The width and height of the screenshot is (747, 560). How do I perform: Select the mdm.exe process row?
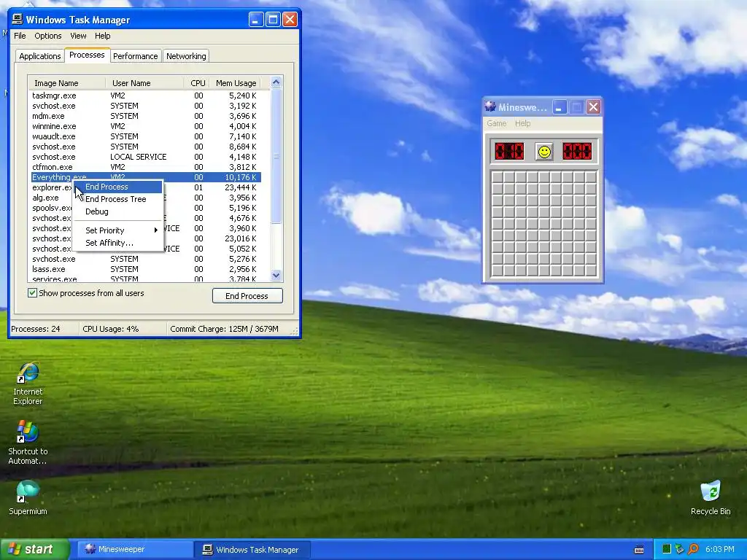pos(145,116)
